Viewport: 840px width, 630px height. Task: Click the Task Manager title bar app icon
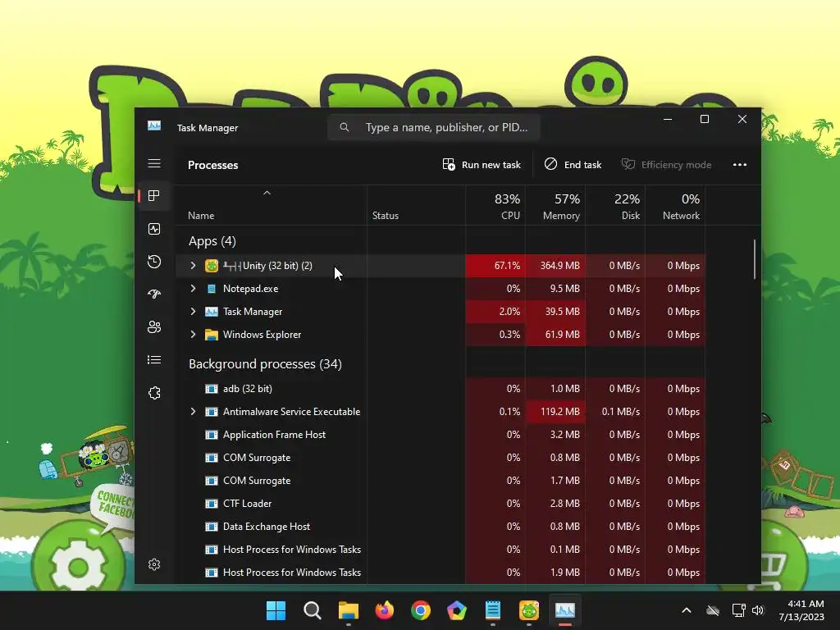pos(154,126)
